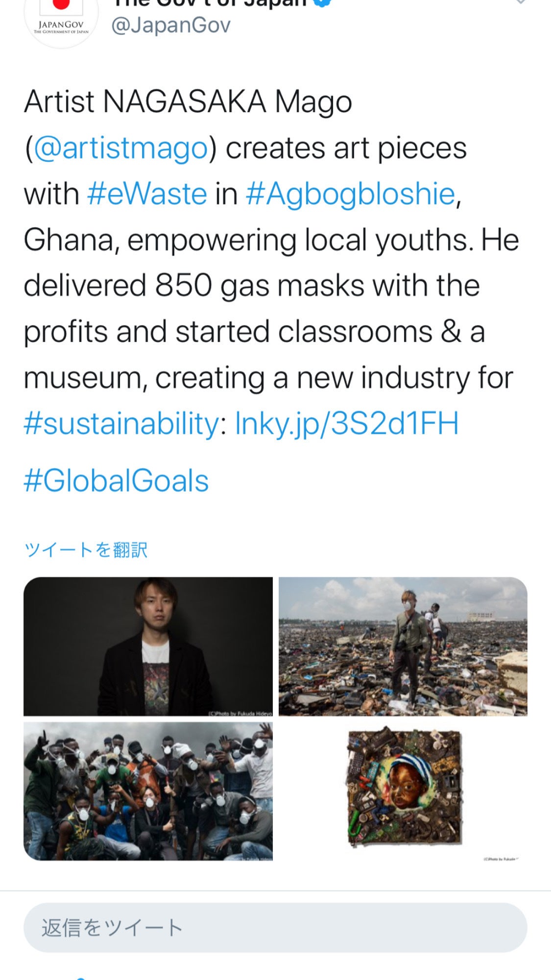Image resolution: width=551 pixels, height=980 pixels.
Task: Open the #Agbogbloshie hashtag
Action: (350, 194)
